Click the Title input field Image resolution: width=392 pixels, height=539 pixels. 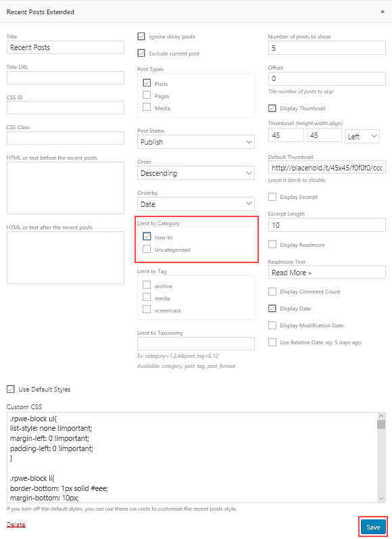tap(66, 47)
